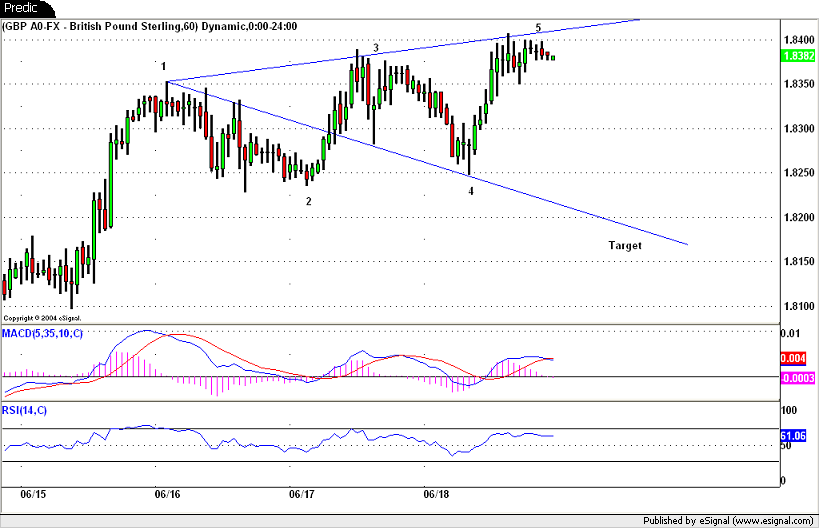
Task: Select the wave 5 label marker
Action: (x=538, y=27)
